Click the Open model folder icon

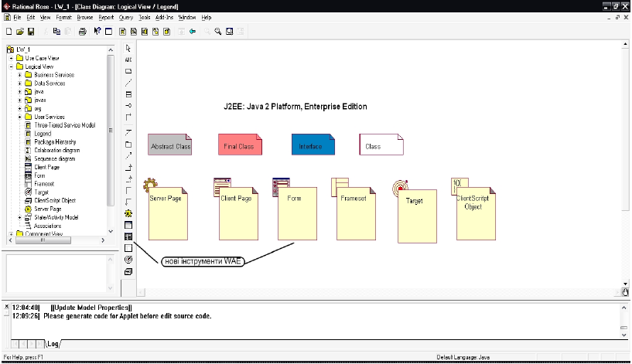pos(20,32)
